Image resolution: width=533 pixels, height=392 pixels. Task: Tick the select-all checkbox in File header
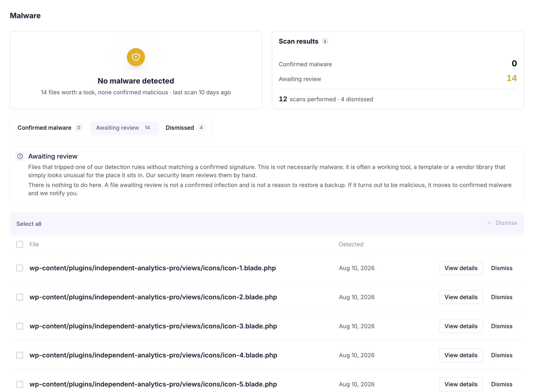point(20,244)
